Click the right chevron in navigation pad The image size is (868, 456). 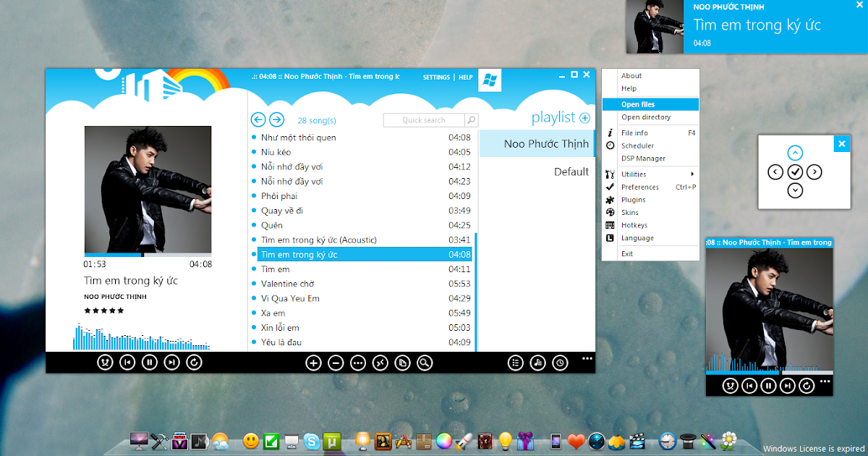click(x=814, y=172)
